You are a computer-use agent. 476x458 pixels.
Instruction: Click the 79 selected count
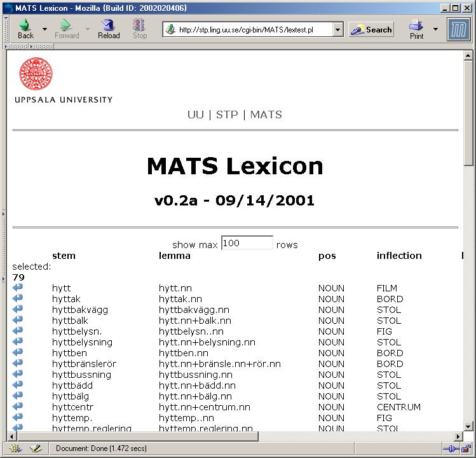pos(18,277)
